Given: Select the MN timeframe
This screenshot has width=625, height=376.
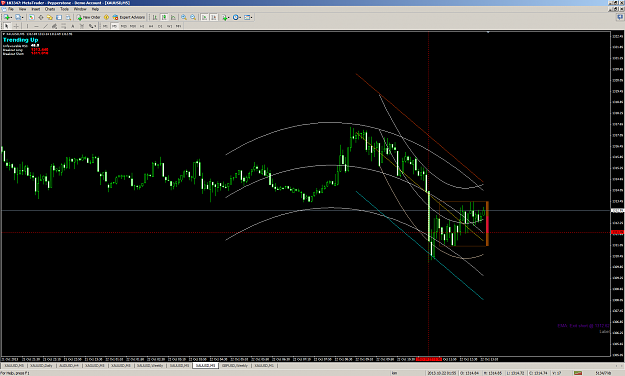Looking at the screenshot, I should [178, 26].
